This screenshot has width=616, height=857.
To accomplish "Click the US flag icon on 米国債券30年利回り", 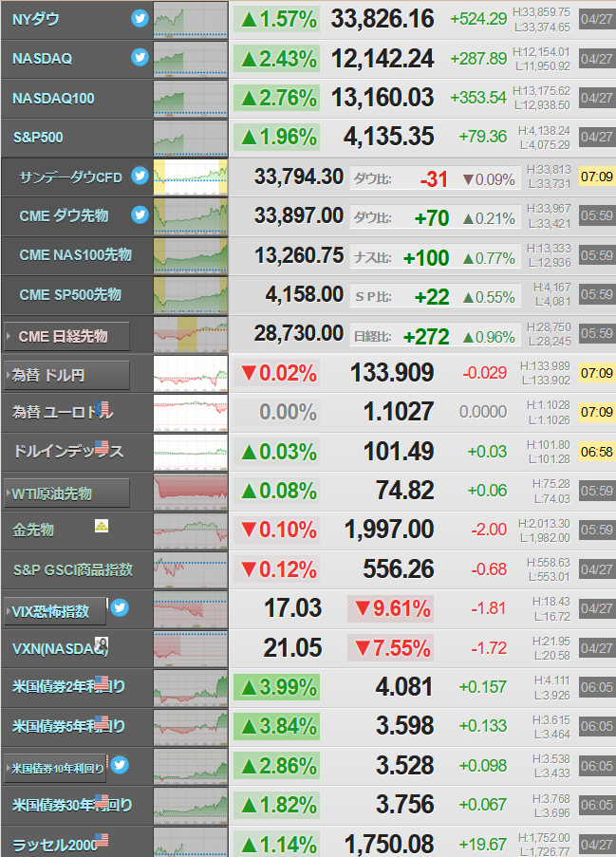I will pyautogui.click(x=102, y=801).
